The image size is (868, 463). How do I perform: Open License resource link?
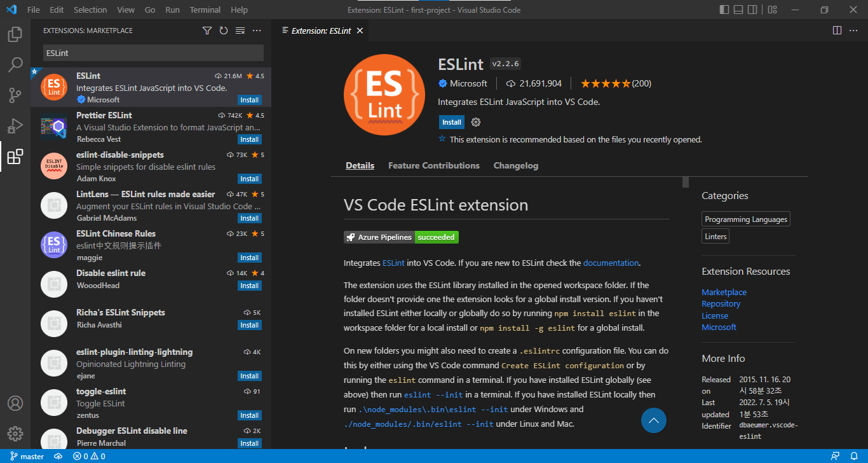pyautogui.click(x=715, y=315)
